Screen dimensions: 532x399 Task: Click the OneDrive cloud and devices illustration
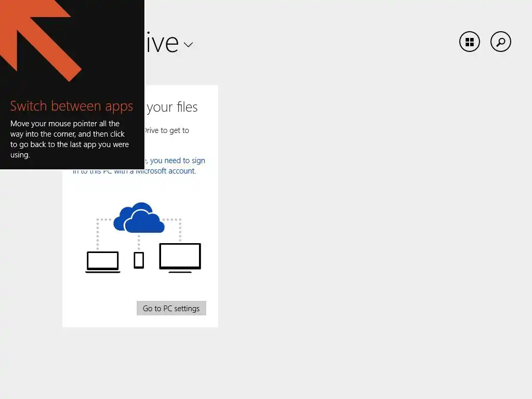143,237
